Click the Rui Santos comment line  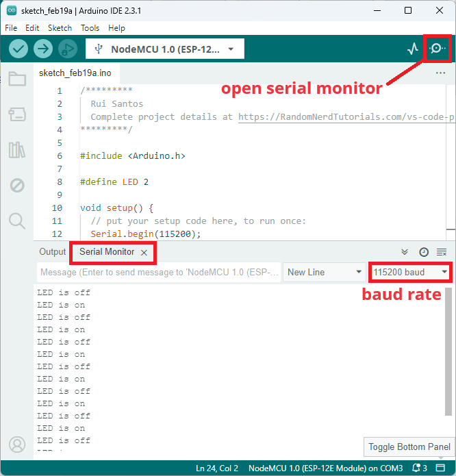pyautogui.click(x=117, y=104)
